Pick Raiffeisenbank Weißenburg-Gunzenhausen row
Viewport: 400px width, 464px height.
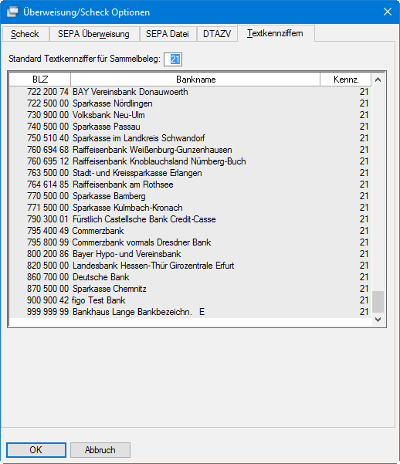pos(190,150)
